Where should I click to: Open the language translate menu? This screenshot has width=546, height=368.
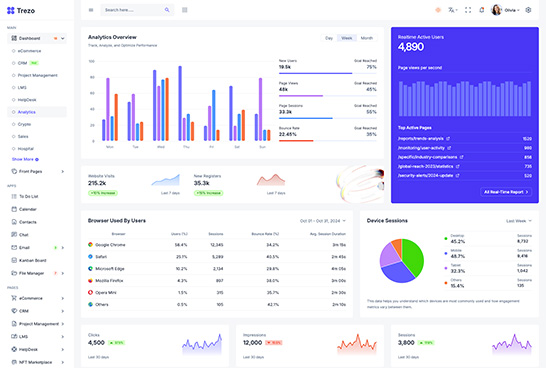click(452, 10)
